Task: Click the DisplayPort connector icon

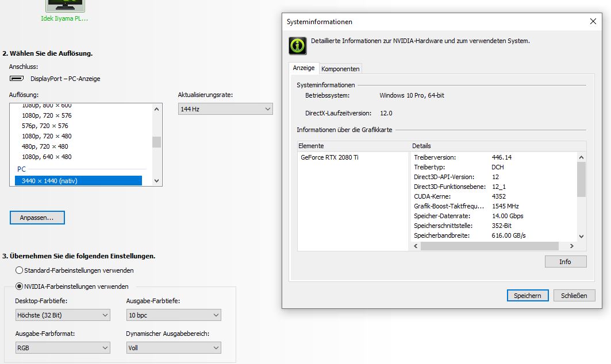Action: click(17, 78)
